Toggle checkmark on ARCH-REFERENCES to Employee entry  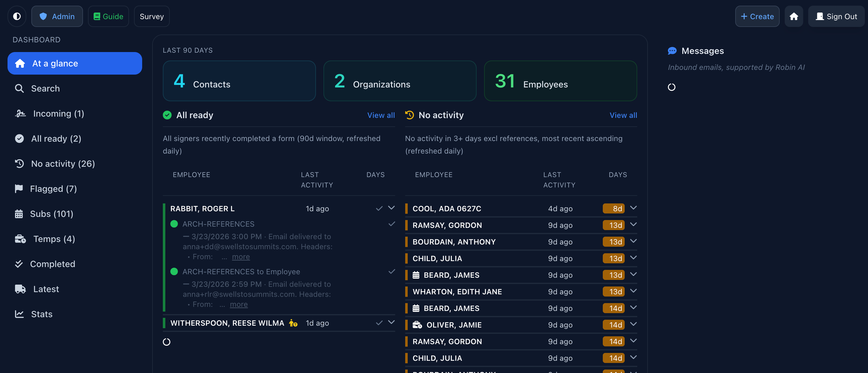coord(391,271)
